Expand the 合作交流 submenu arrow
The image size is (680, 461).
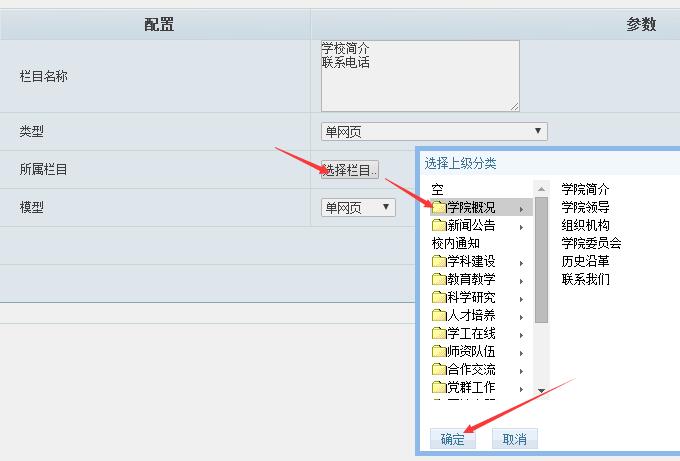click(x=521, y=372)
